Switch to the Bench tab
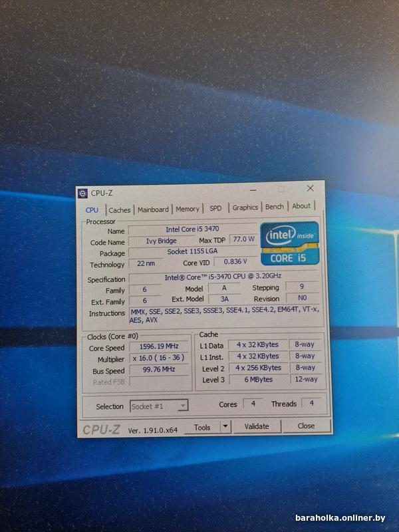 [x=275, y=207]
